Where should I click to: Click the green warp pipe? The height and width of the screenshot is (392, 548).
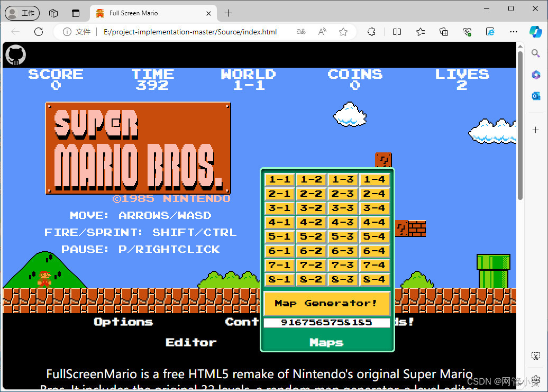pyautogui.click(x=494, y=271)
